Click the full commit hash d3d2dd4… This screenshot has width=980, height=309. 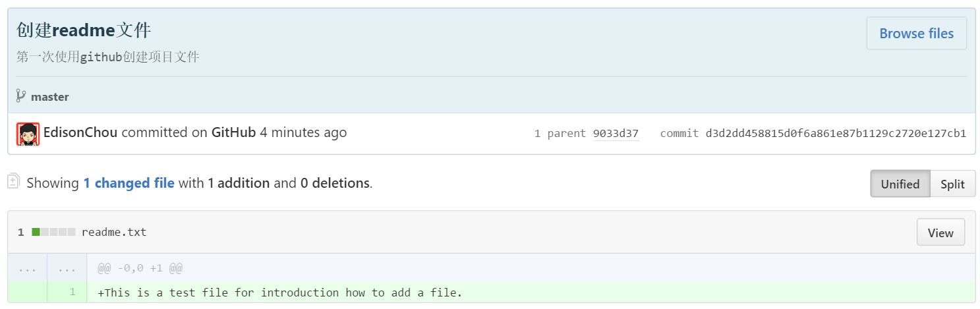(x=836, y=134)
